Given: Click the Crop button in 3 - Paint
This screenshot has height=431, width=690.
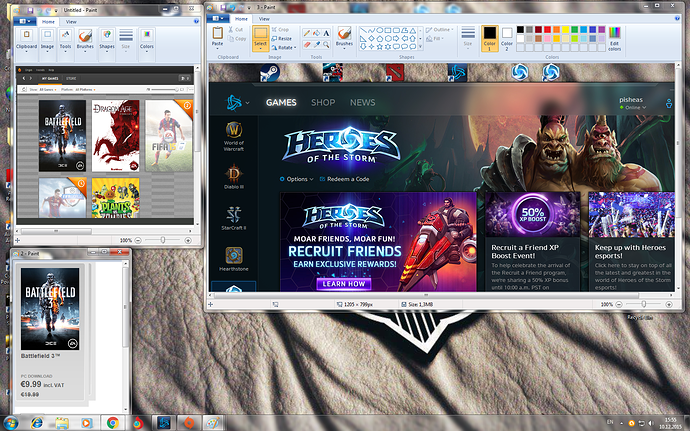Looking at the screenshot, I should [x=280, y=29].
